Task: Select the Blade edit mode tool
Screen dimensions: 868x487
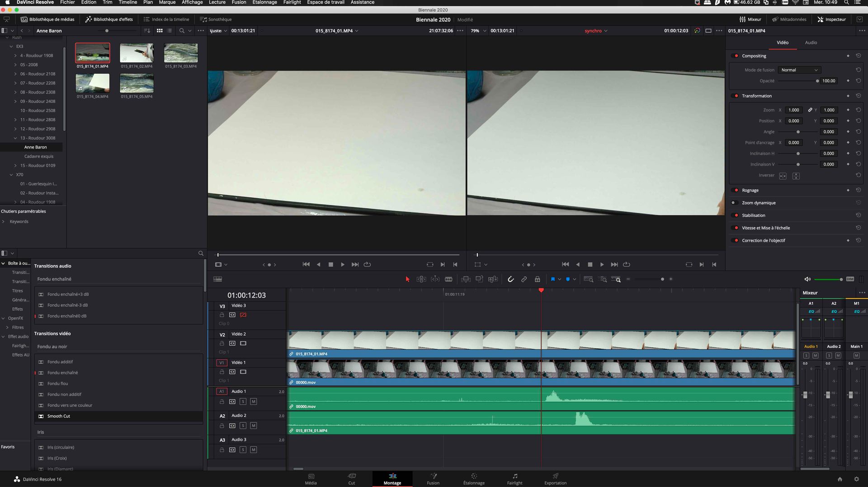Action: pyautogui.click(x=448, y=279)
